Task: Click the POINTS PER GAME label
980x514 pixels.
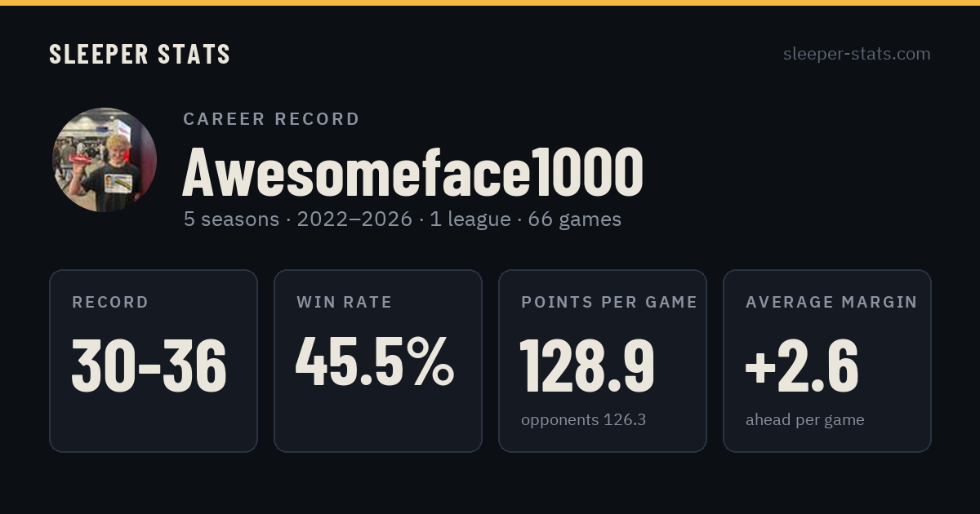Action: [609, 303]
